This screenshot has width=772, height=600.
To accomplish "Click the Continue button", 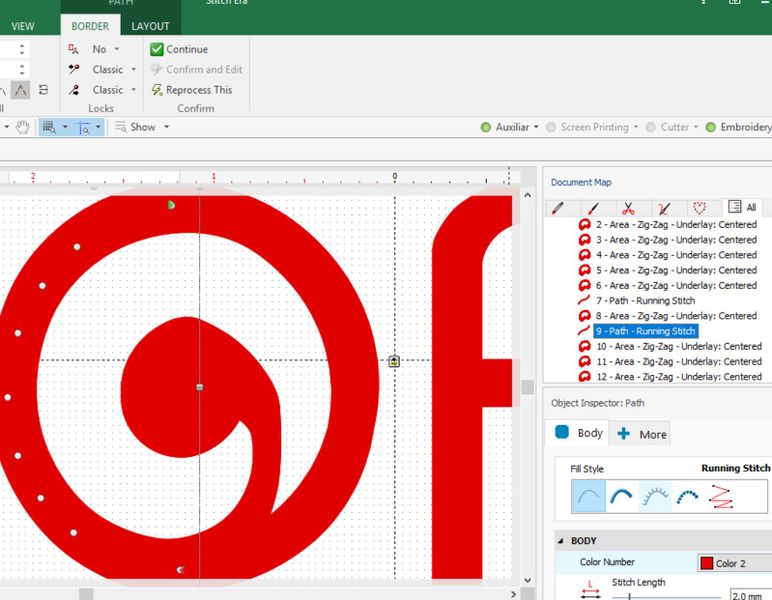I will (x=179, y=49).
